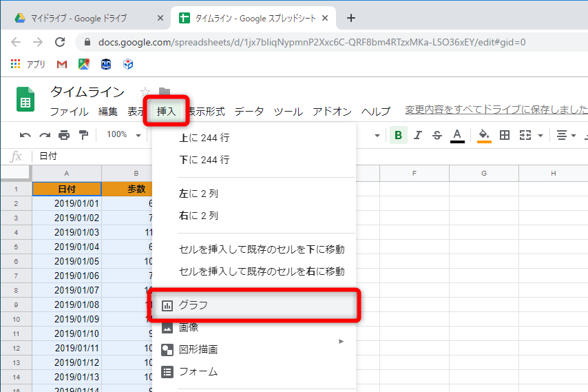Click the Undo arrow icon
The width and height of the screenshot is (588, 392).
click(x=25, y=134)
